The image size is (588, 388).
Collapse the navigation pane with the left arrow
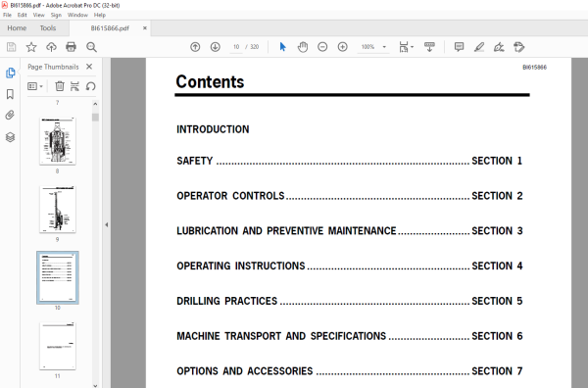point(107,225)
